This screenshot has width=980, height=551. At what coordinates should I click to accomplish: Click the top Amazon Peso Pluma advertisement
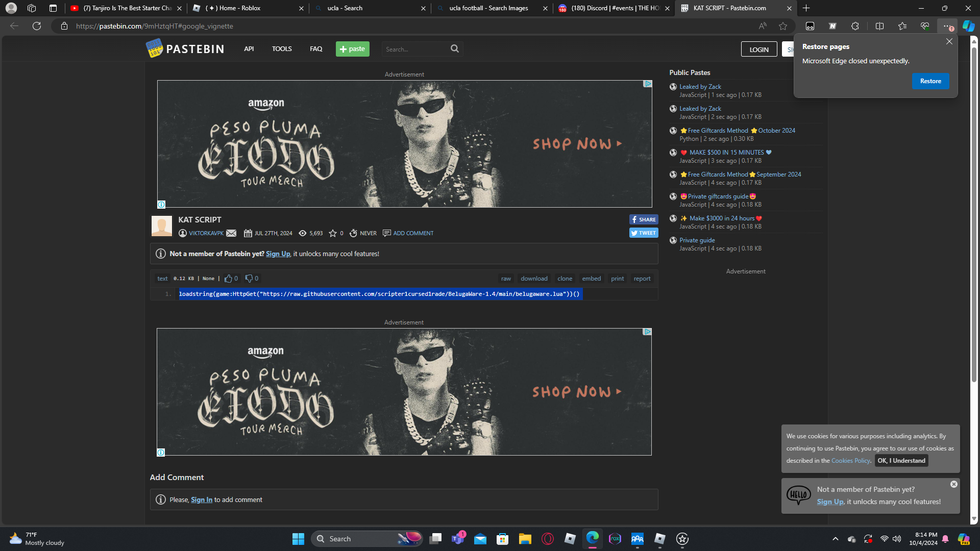pyautogui.click(x=404, y=144)
